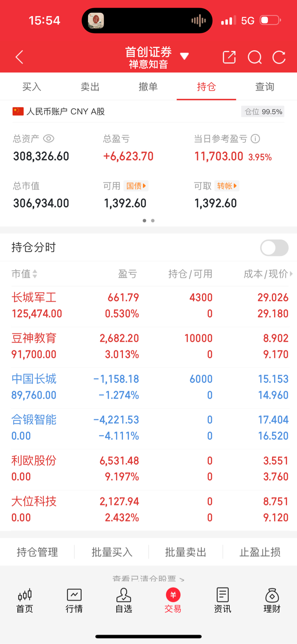Tap the battery indicator in status bar
This screenshot has width=297, height=644.
pos(270,20)
